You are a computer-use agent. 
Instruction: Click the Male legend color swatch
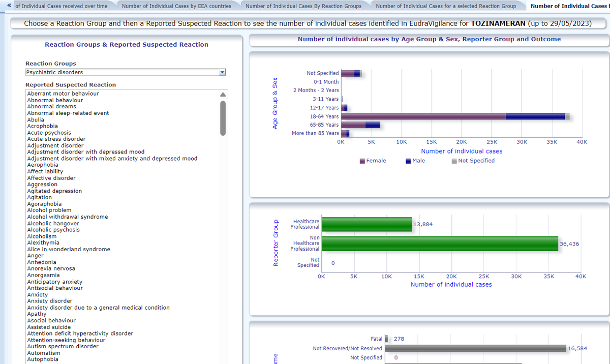click(408, 161)
